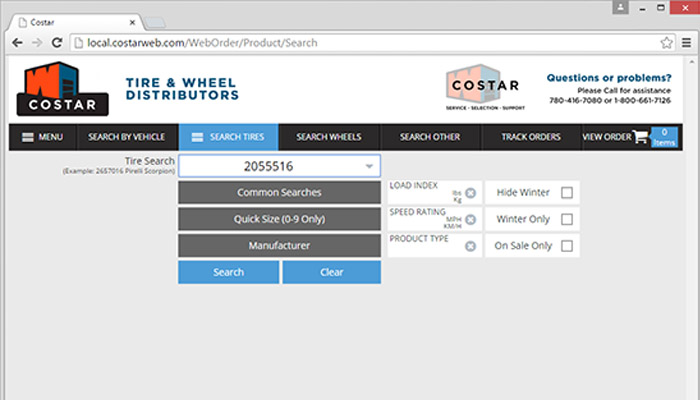The image size is (700, 400).
Task: Open the Search Wheels section
Action: tap(329, 137)
